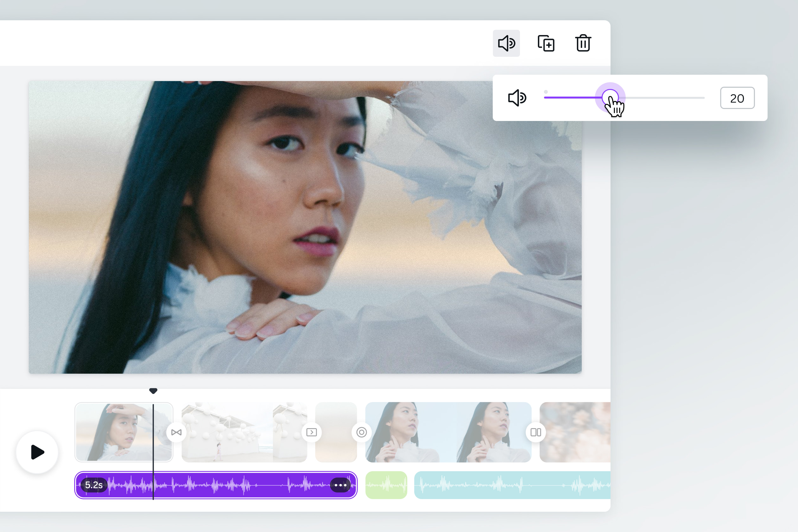Duplicate the selected clip

click(546, 43)
